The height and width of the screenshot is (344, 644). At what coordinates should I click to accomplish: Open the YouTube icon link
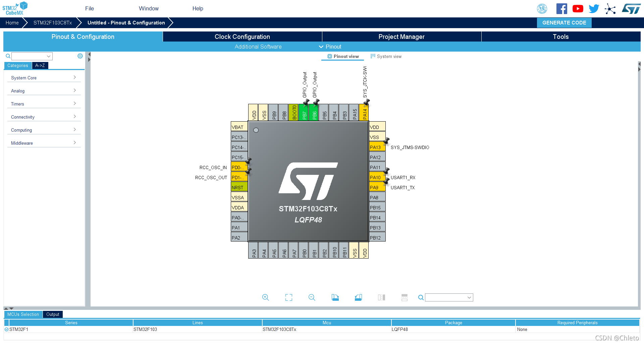[578, 9]
